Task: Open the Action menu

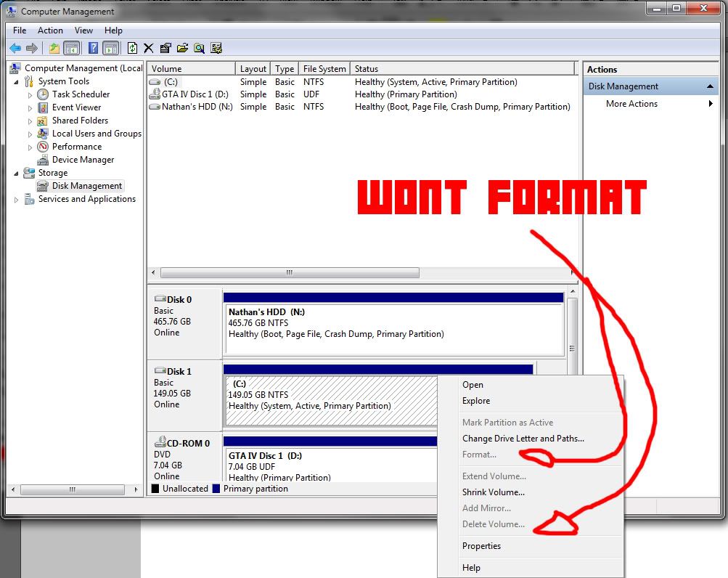Action: pos(50,30)
